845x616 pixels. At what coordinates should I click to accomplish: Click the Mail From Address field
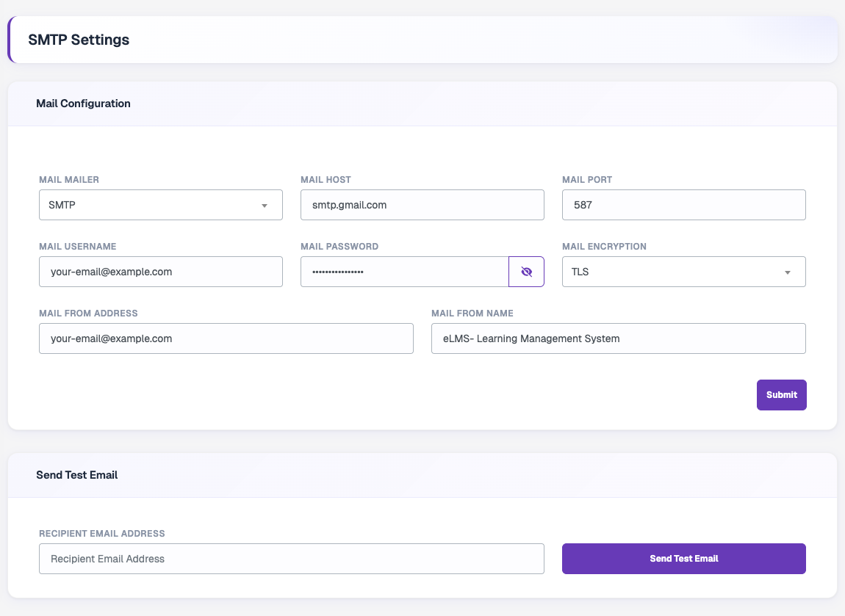(226, 338)
